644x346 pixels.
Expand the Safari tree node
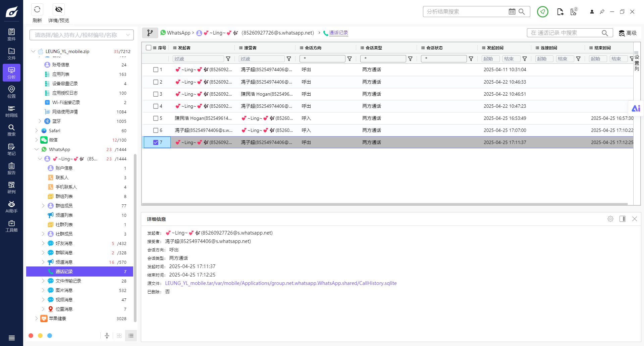tap(37, 131)
